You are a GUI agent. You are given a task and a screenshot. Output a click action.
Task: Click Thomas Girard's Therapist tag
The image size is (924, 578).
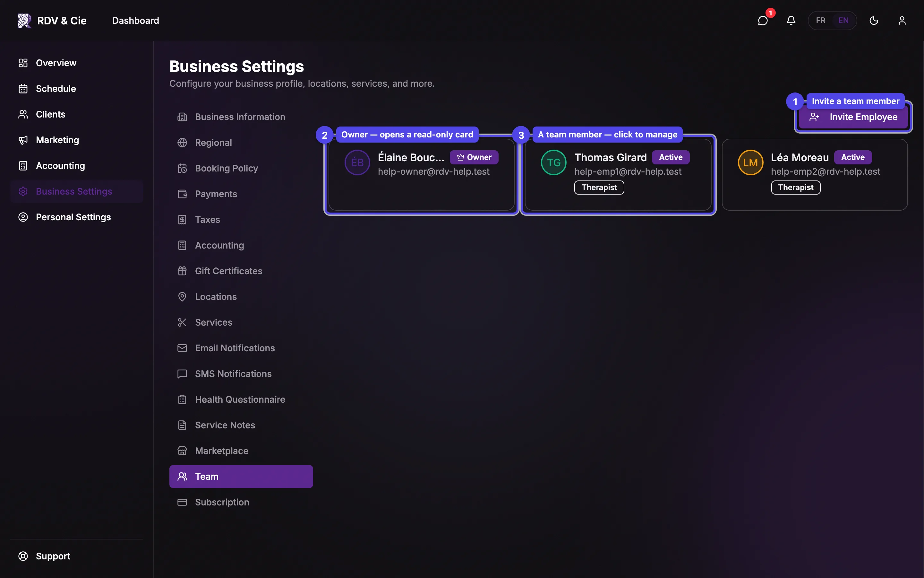click(x=599, y=187)
